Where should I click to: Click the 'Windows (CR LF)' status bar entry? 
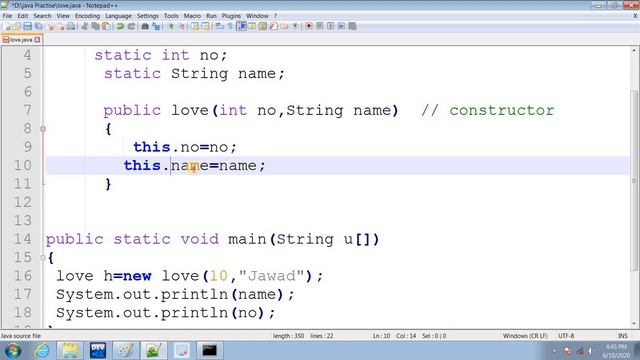click(525, 336)
